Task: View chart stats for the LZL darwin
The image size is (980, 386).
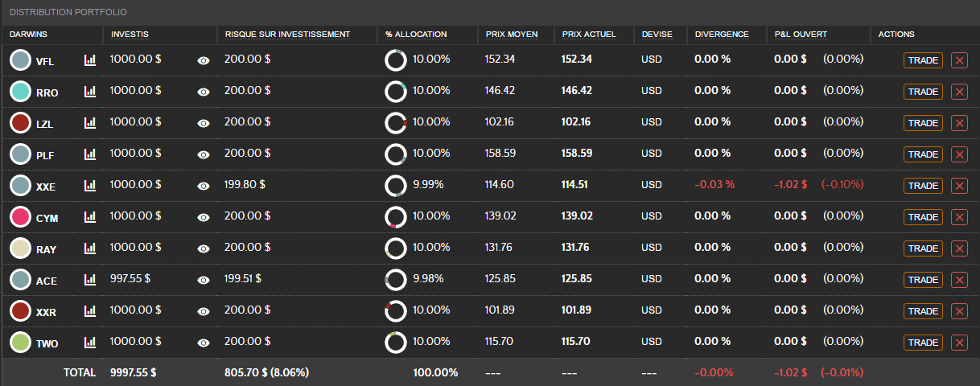Action: pyautogui.click(x=90, y=123)
